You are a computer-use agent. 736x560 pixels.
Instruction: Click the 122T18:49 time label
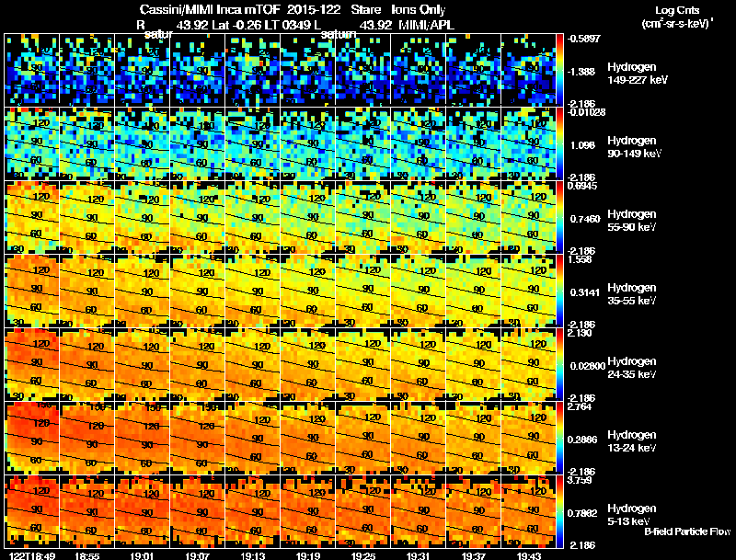(x=32, y=555)
